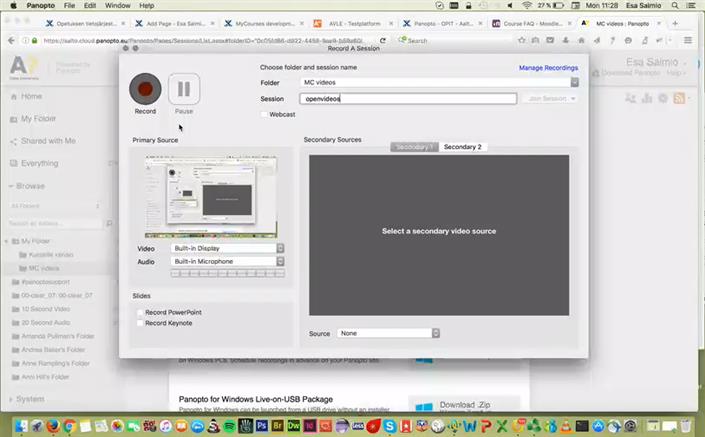Viewport: 705px width, 437px height.
Task: Switch to the MyCourses development browser tab
Action: 264,23
